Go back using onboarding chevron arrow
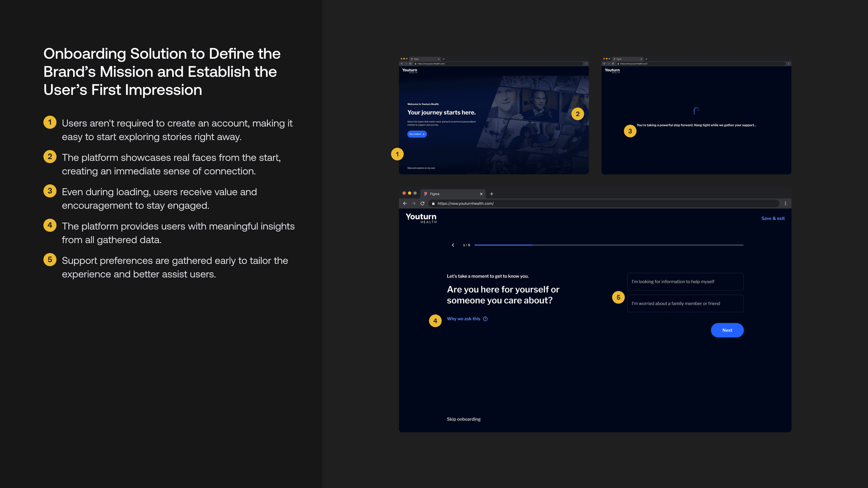This screenshot has width=868, height=488. [x=453, y=245]
